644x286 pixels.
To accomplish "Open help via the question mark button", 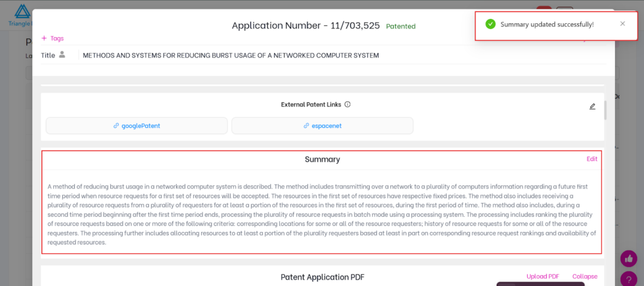I will click(628, 278).
